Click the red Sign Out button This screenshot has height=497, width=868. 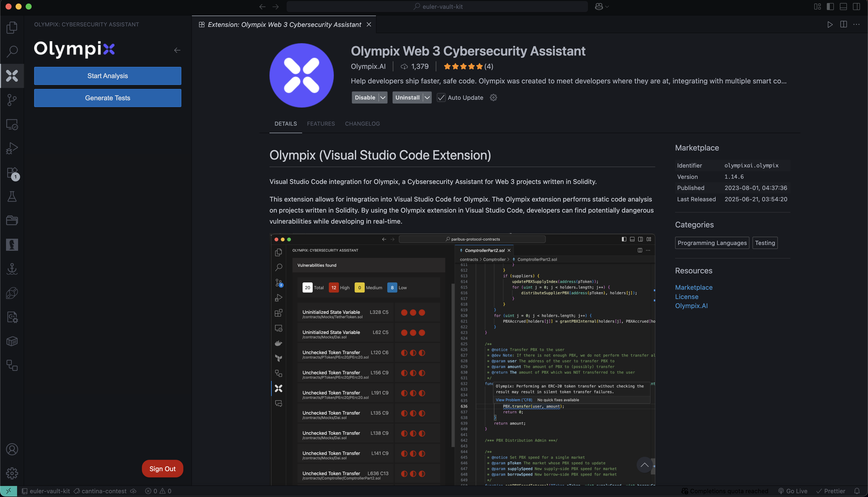[x=162, y=469]
